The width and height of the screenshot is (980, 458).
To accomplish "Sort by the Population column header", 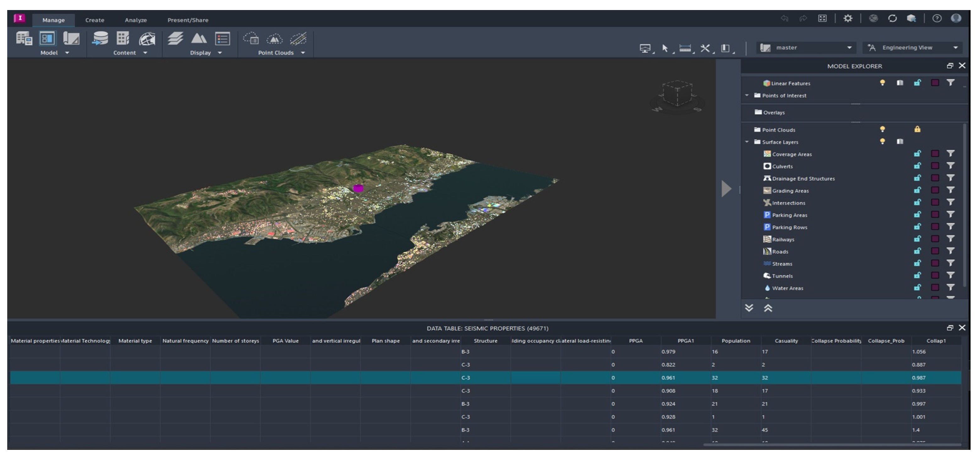I will tap(735, 341).
